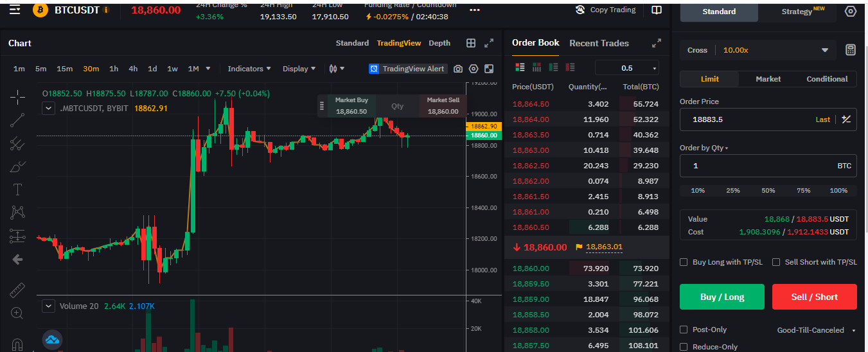The image size is (868, 352).
Task: Open the Indicators dropdown
Action: point(249,69)
